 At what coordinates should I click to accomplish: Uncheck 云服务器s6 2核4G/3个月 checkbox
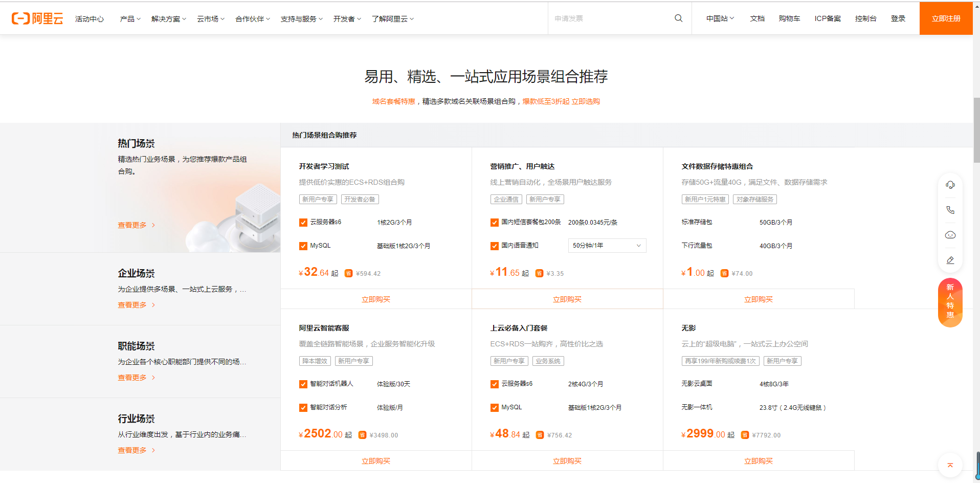(495, 384)
